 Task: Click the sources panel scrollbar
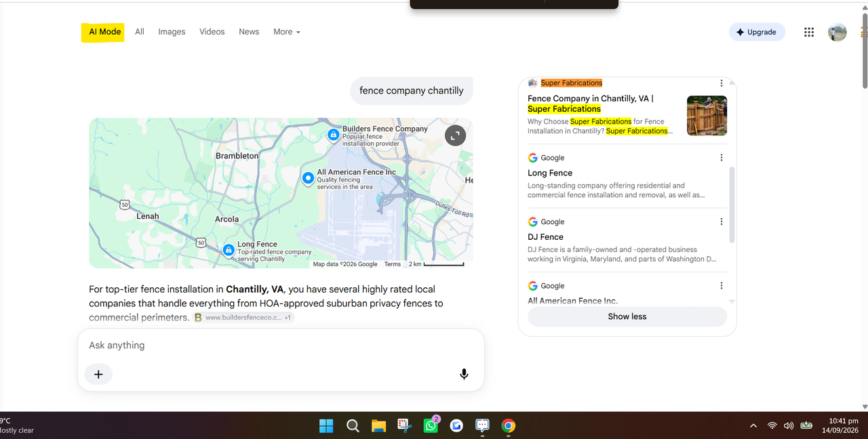tap(732, 205)
